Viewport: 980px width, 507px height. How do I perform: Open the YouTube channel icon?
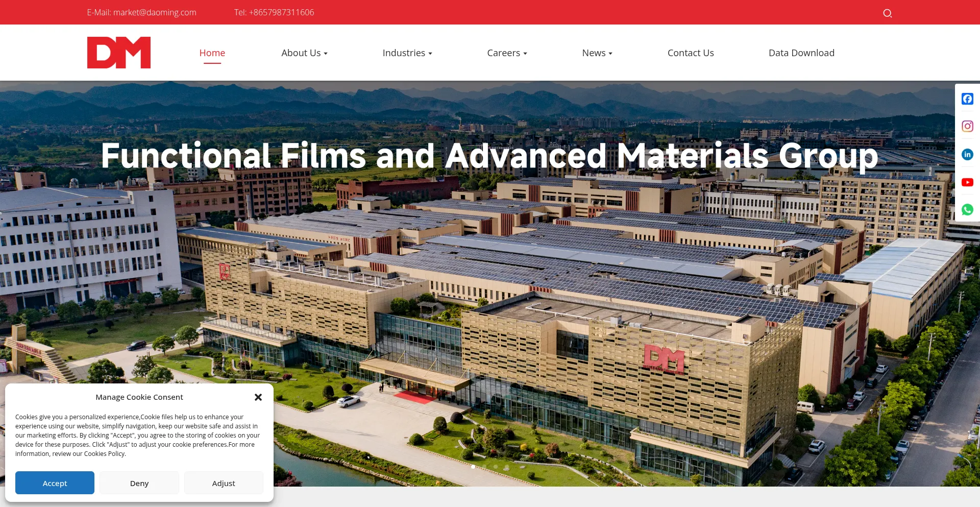point(967,182)
